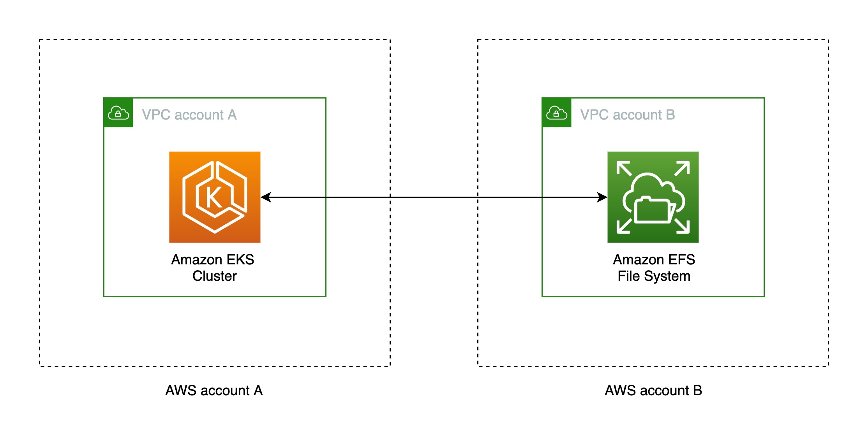
Task: Click the VPC account A cloud icon
Action: 118,113
